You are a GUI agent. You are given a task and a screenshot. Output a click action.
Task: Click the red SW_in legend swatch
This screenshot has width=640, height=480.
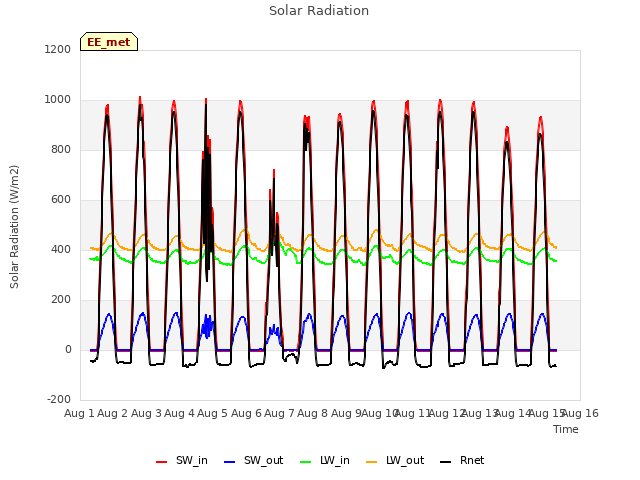point(162,462)
